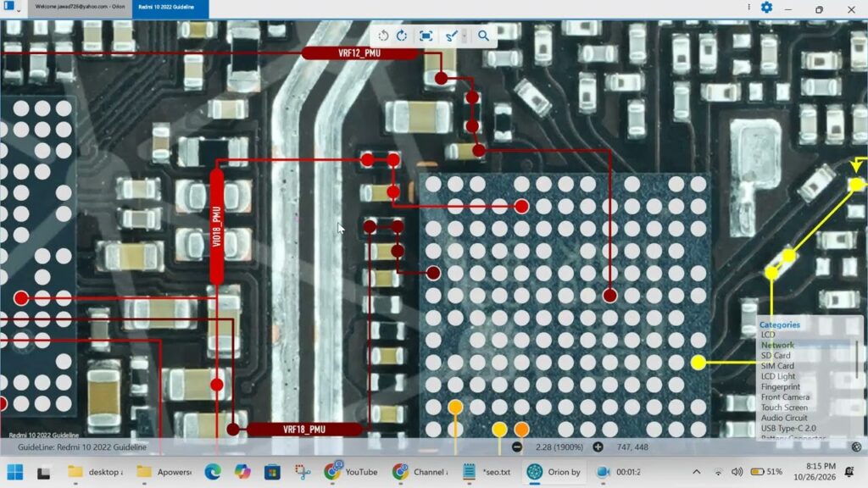Select LCD in Categories list

tap(768, 335)
